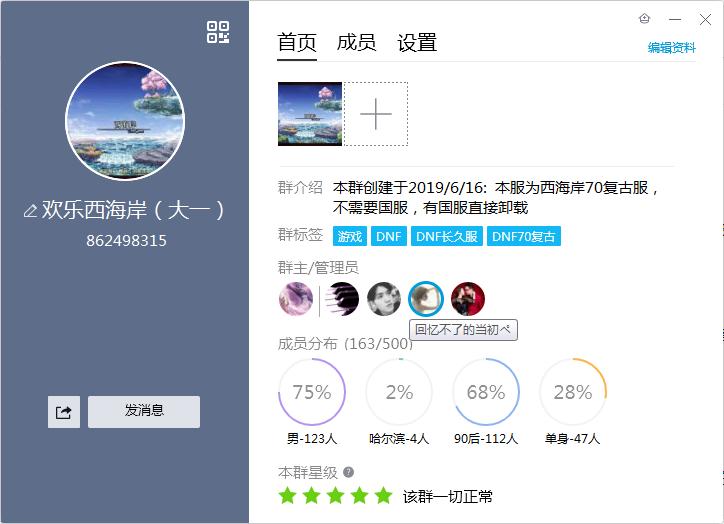Click the 2% 哈尔滨 distribution ring

[399, 392]
